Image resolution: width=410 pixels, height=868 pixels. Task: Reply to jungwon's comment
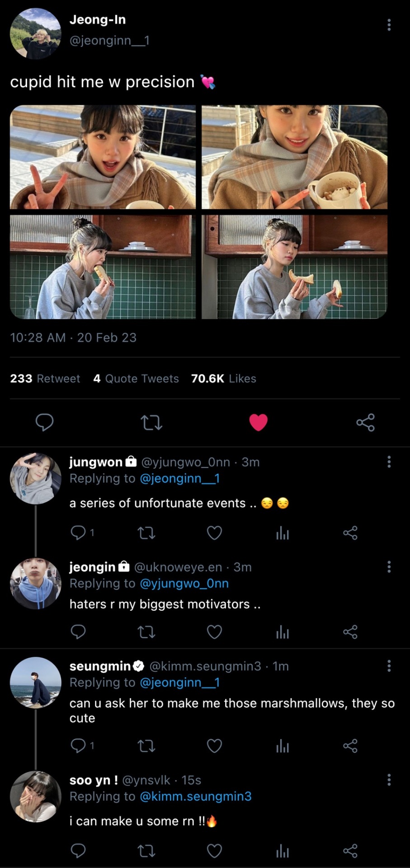(x=78, y=533)
